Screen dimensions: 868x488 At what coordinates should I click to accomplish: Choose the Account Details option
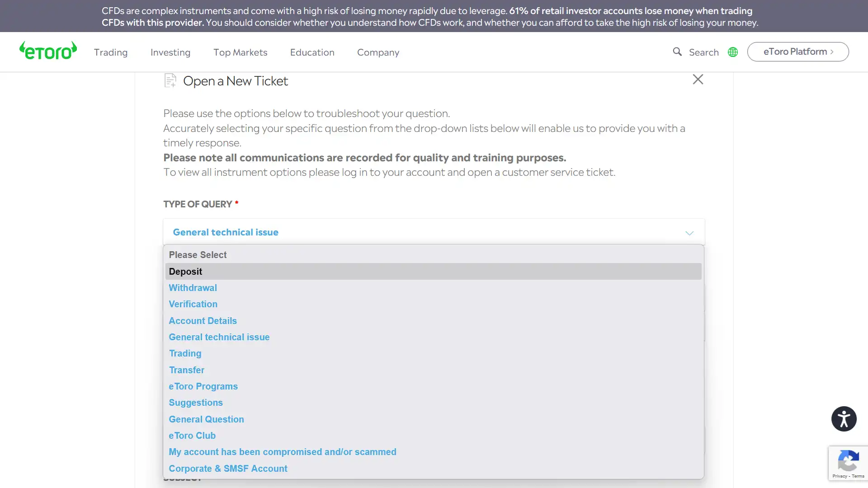tap(434, 321)
